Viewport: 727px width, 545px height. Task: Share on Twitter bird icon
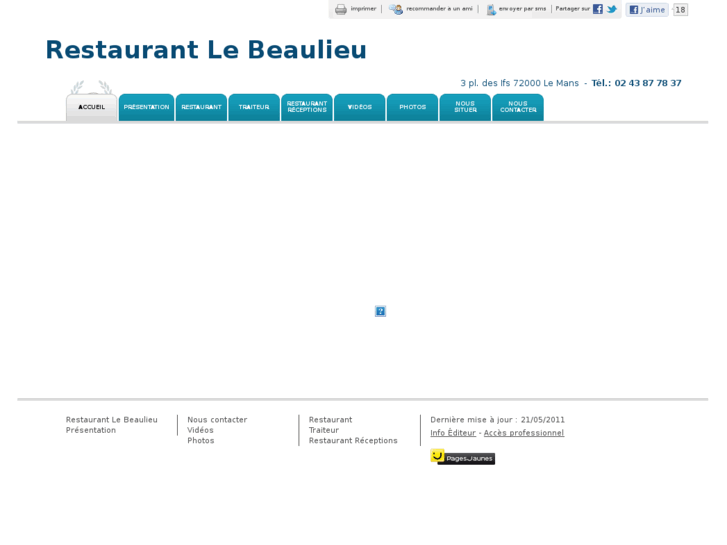pos(612,9)
